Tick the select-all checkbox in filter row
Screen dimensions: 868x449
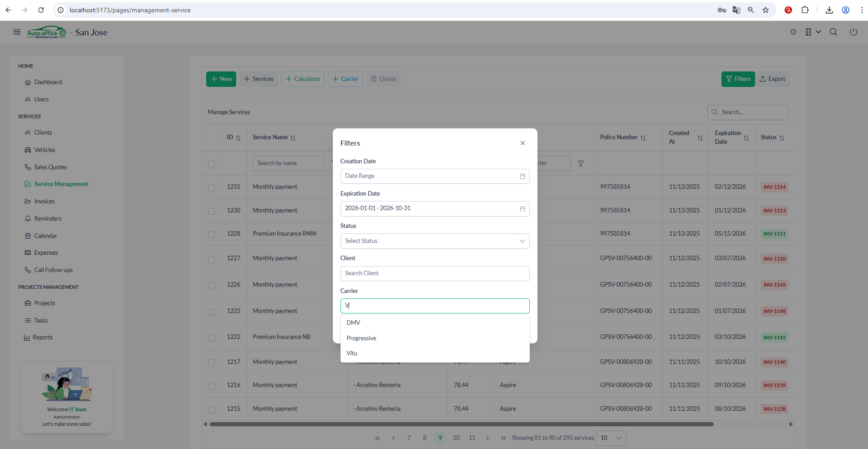(211, 164)
